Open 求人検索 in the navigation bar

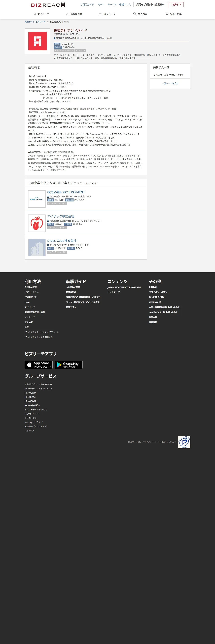coord(140,14)
